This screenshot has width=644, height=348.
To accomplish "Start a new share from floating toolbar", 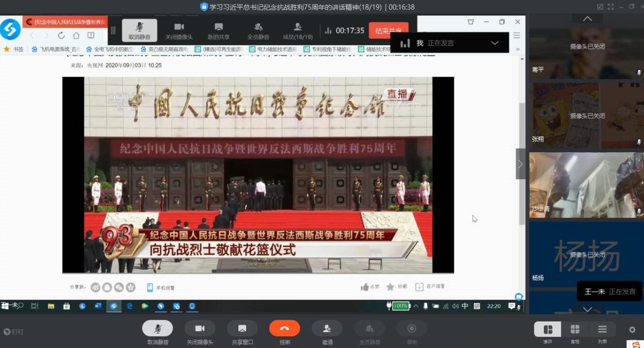I will coord(218,30).
